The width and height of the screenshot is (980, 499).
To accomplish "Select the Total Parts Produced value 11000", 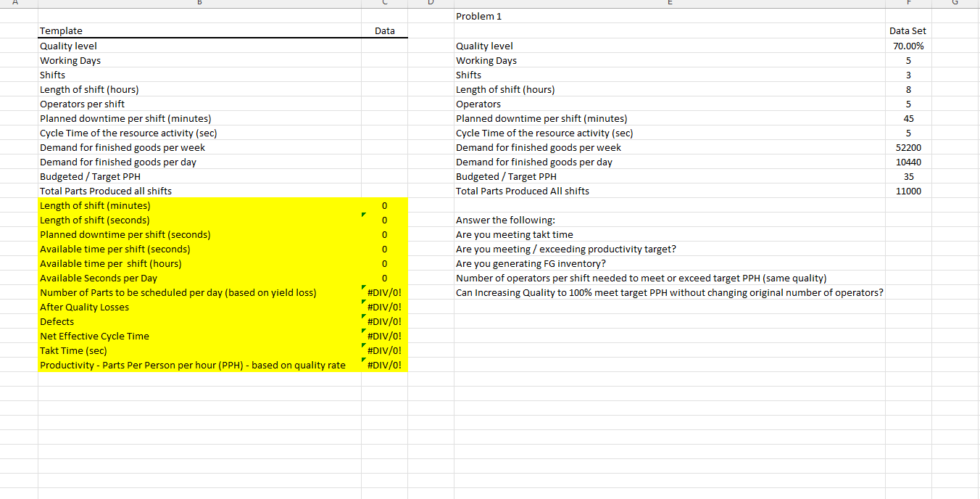I will click(x=907, y=191).
